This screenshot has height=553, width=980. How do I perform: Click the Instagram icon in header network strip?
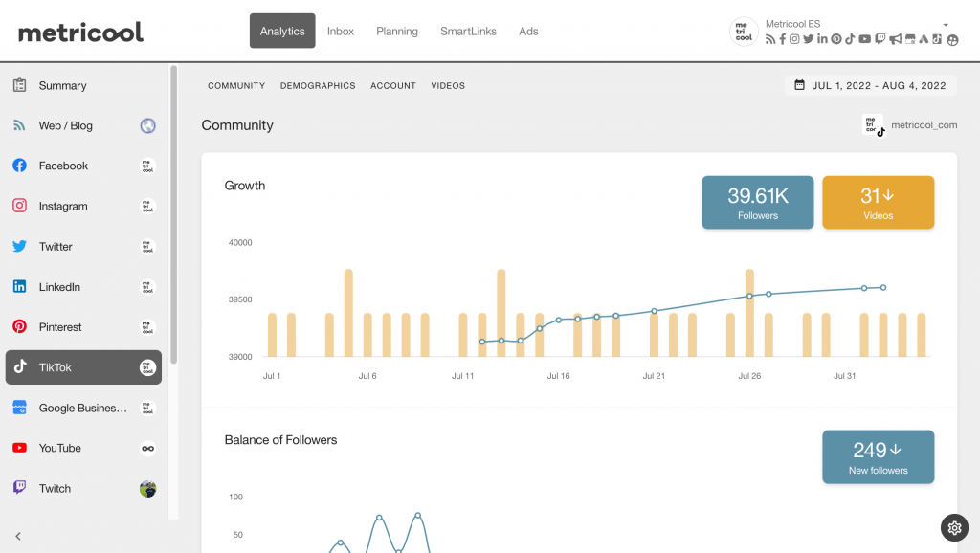pos(794,38)
